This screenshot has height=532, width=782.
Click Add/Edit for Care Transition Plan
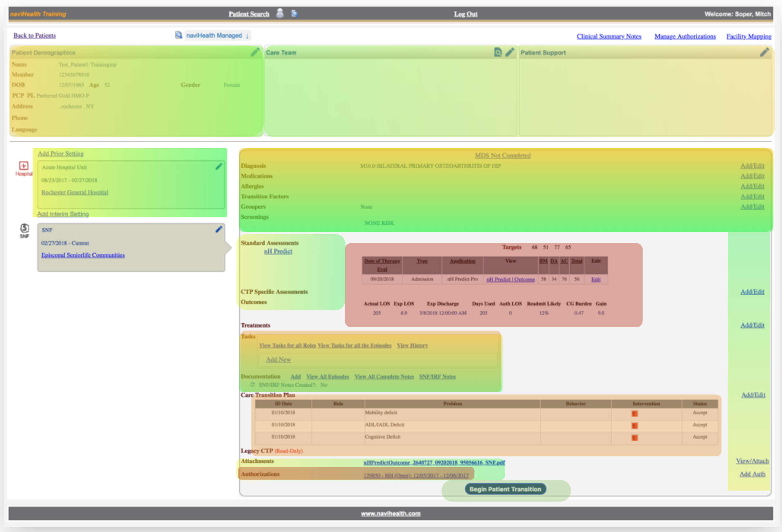[x=753, y=395]
